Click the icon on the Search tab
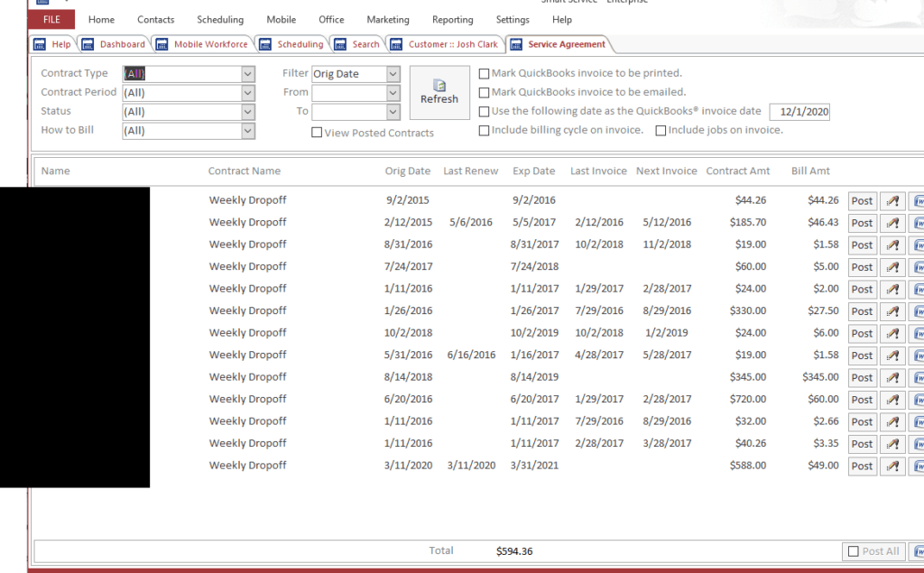This screenshot has height=573, width=924. (x=340, y=44)
